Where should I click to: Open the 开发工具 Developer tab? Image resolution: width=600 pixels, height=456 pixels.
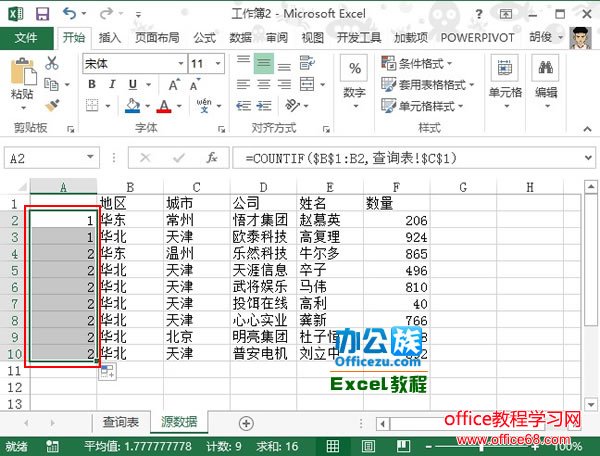[359, 37]
